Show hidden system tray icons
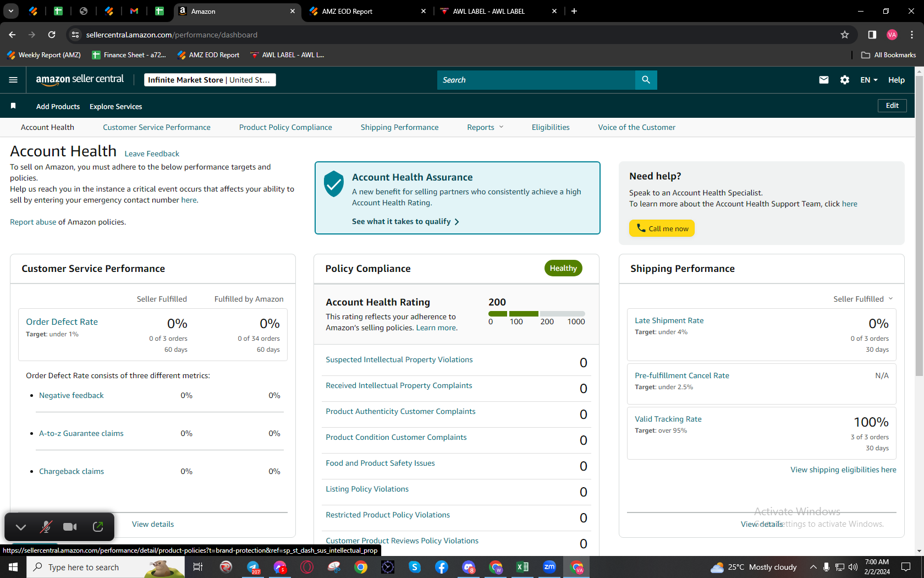The height and width of the screenshot is (578, 924). click(813, 567)
